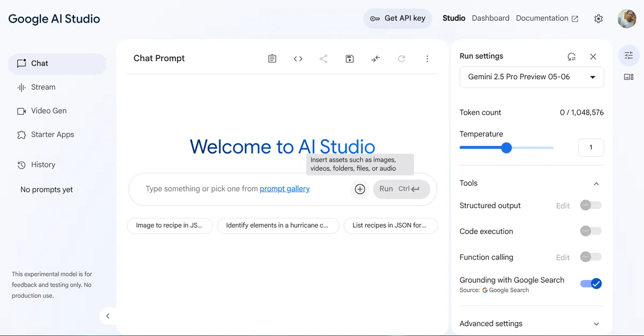Click Edit next to Function calling
The width and height of the screenshot is (644, 336).
(563, 258)
